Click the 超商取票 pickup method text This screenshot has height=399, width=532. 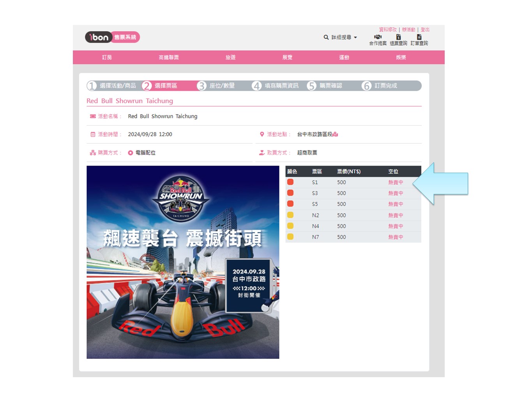(x=307, y=153)
